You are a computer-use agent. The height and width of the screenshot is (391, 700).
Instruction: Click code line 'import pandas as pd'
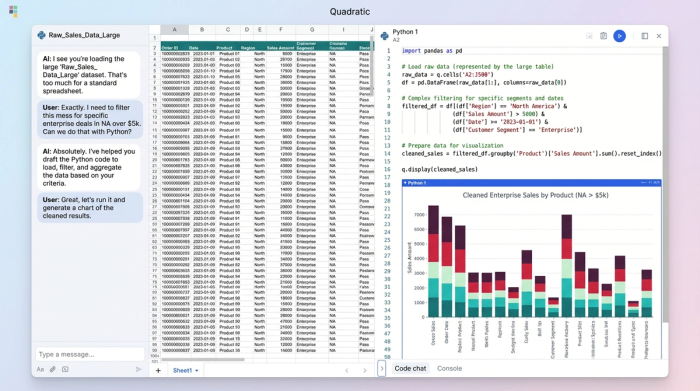click(432, 51)
